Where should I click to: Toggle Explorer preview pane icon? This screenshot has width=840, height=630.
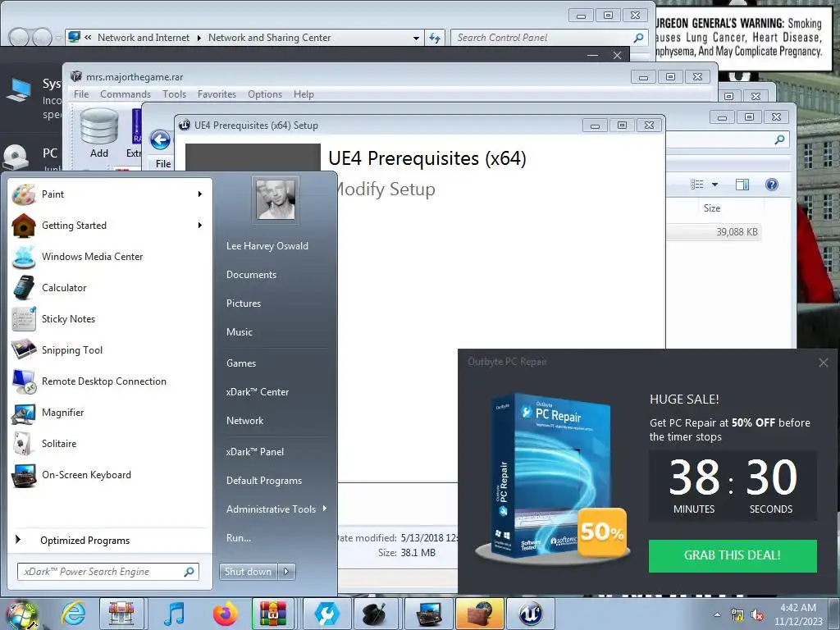(x=742, y=185)
